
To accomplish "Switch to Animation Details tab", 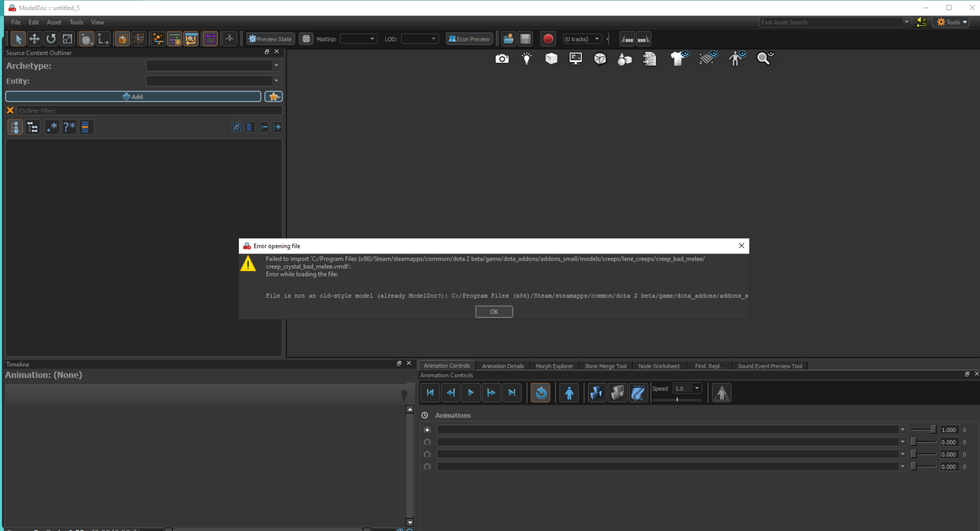I will (x=503, y=366).
